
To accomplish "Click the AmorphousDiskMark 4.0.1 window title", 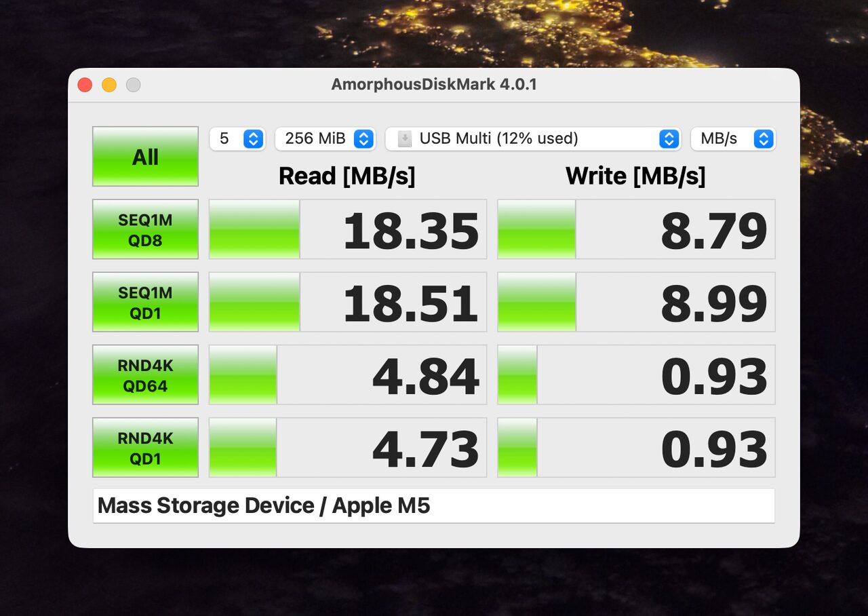I will [x=434, y=85].
